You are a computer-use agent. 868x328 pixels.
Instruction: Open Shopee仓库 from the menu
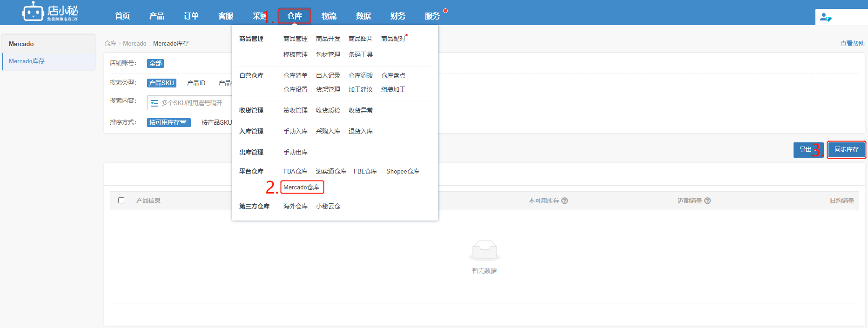pyautogui.click(x=403, y=171)
